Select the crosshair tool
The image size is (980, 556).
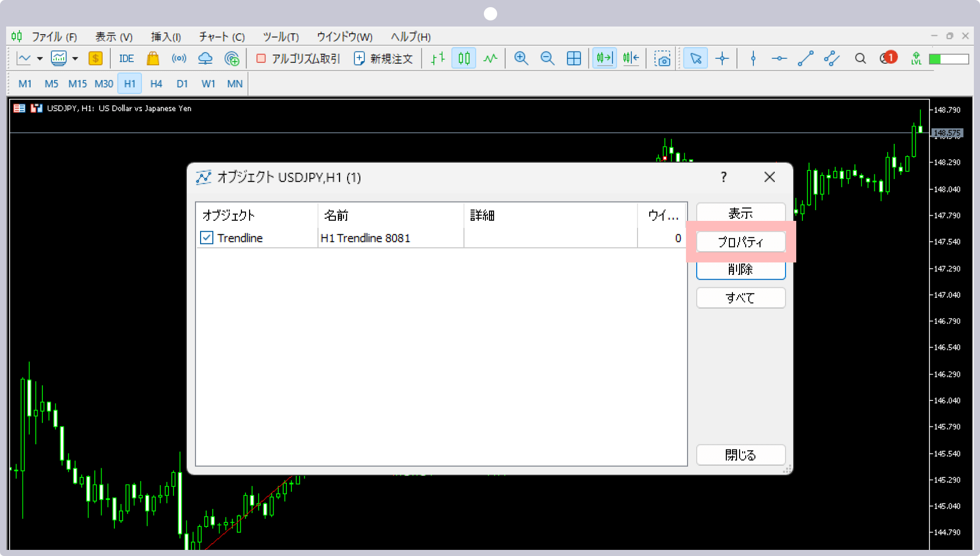[x=722, y=59]
